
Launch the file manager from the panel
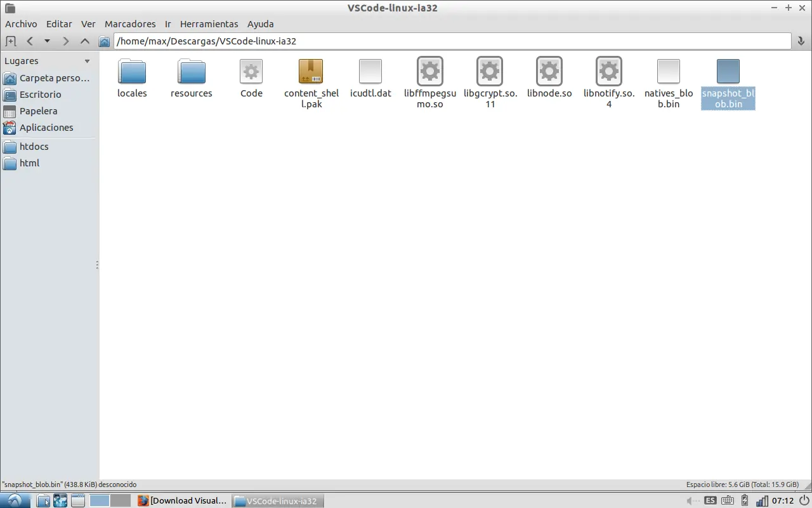click(43, 500)
